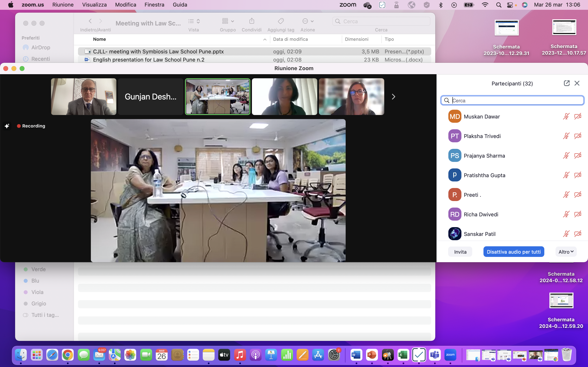Click the Invita button
The width and height of the screenshot is (588, 367).
[460, 252]
